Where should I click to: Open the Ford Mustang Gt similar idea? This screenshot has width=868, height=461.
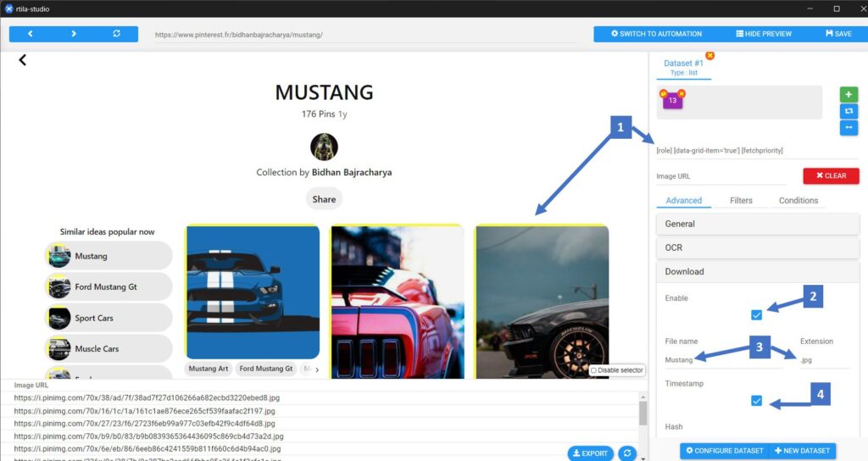tap(108, 286)
